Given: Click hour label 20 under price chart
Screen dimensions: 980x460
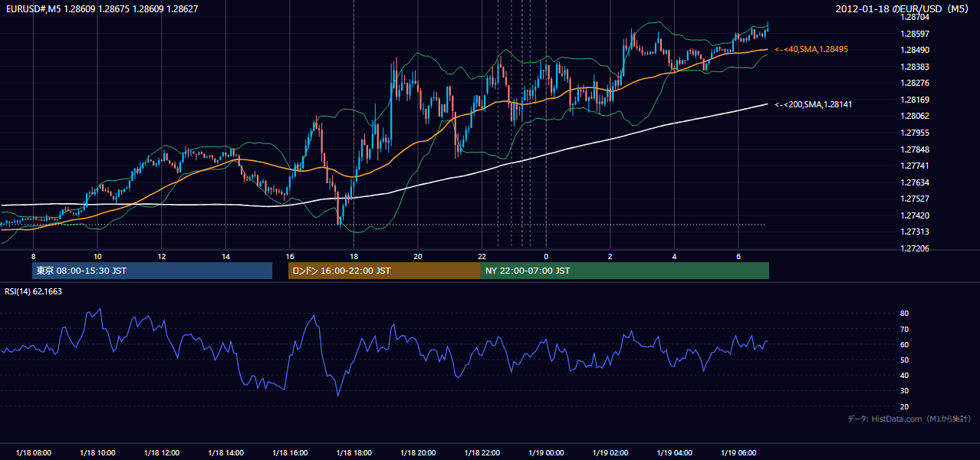Looking at the screenshot, I should [418, 255].
